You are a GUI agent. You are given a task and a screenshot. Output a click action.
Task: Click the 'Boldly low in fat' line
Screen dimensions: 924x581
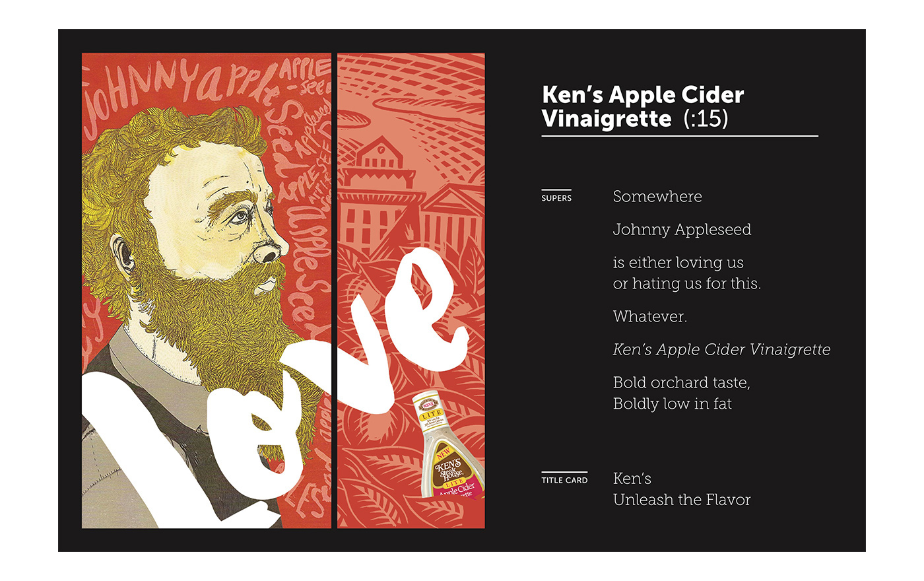tap(672, 404)
